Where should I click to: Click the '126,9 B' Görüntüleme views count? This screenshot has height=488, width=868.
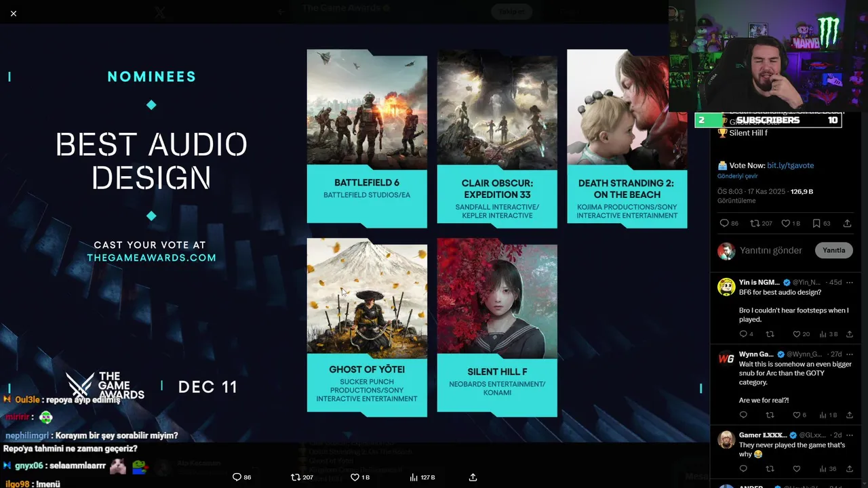click(802, 192)
